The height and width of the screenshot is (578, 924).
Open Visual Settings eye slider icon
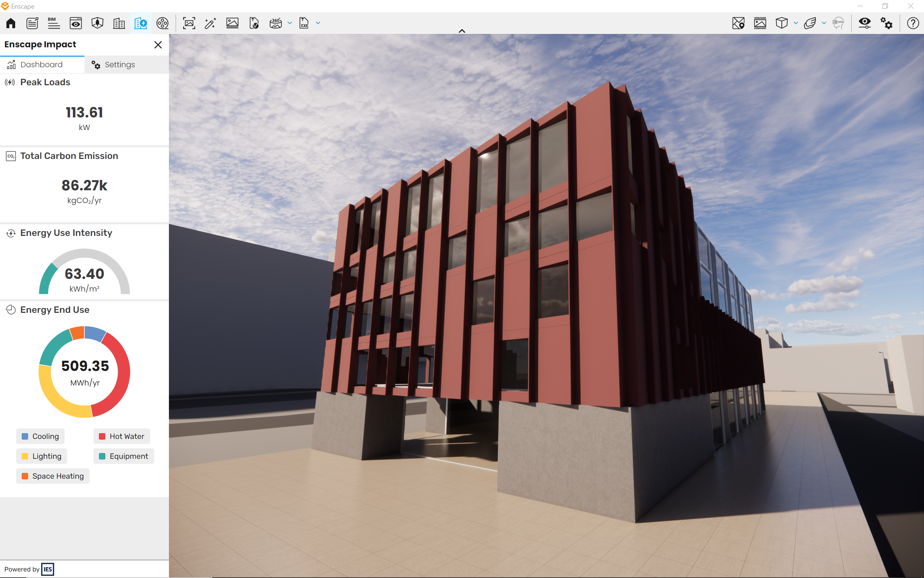click(x=865, y=23)
